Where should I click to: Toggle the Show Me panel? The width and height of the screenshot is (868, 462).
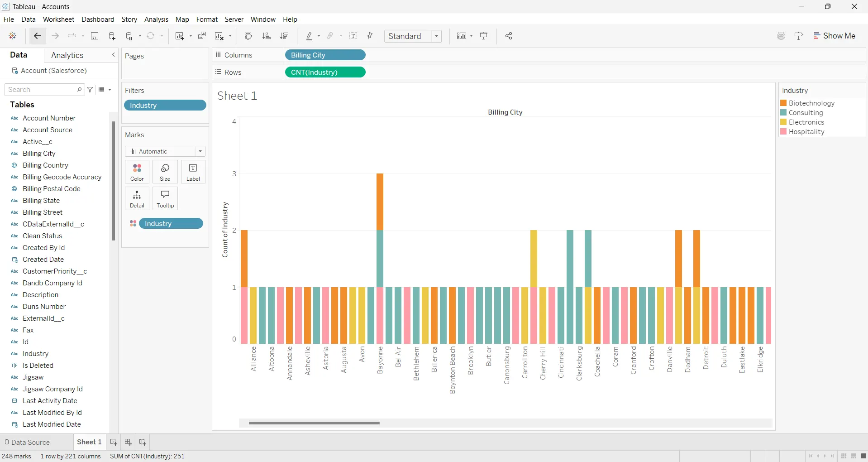[x=835, y=36]
